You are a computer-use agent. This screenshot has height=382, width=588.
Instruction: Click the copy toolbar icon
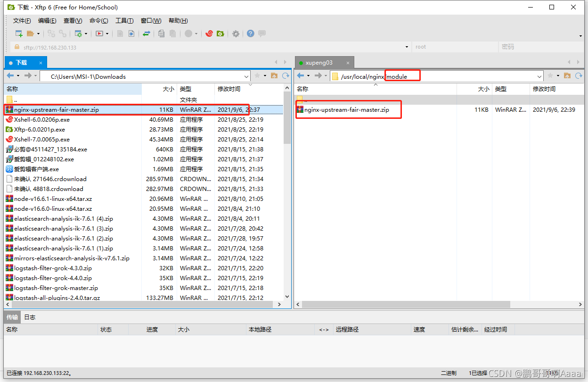pos(161,33)
